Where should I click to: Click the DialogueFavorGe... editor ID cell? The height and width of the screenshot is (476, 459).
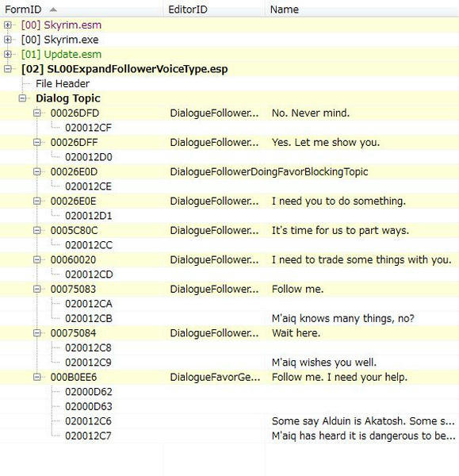point(215,377)
